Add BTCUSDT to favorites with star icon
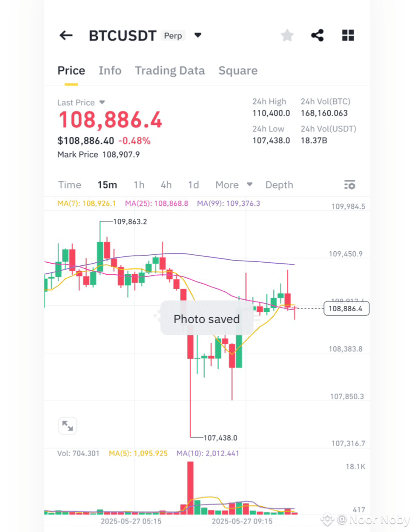The width and height of the screenshot is (414, 532). tap(287, 35)
